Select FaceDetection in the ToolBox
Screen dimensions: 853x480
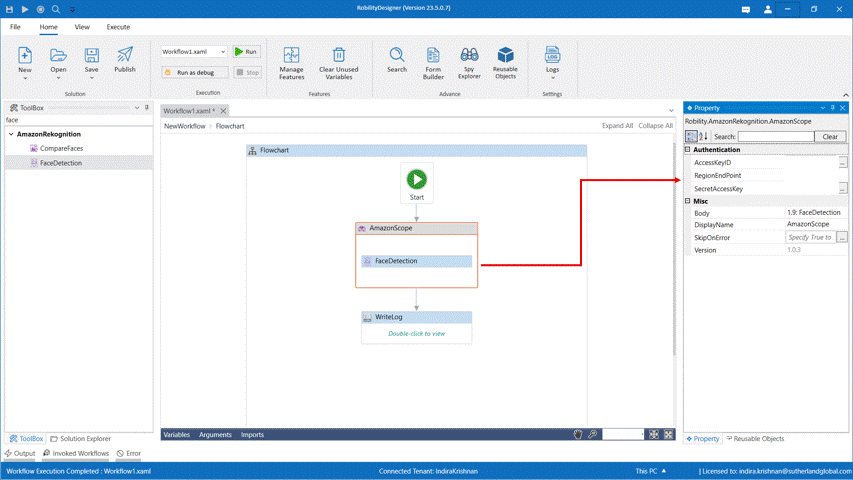[61, 163]
